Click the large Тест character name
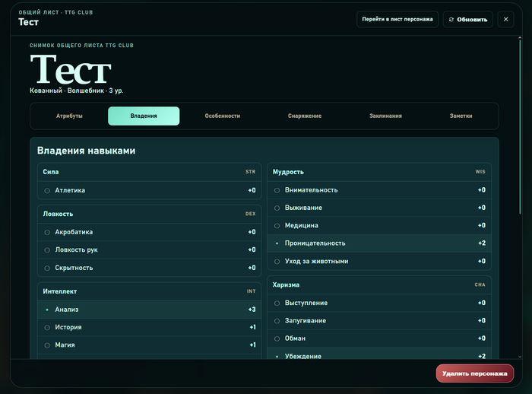Image resolution: width=532 pixels, height=394 pixels. [71, 70]
